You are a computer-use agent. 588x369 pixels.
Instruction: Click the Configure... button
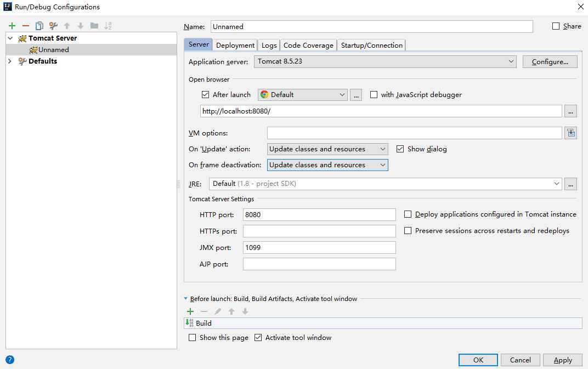click(x=550, y=62)
